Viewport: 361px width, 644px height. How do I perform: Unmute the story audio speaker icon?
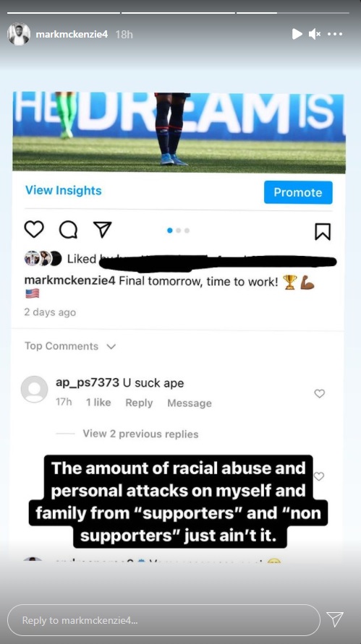315,34
